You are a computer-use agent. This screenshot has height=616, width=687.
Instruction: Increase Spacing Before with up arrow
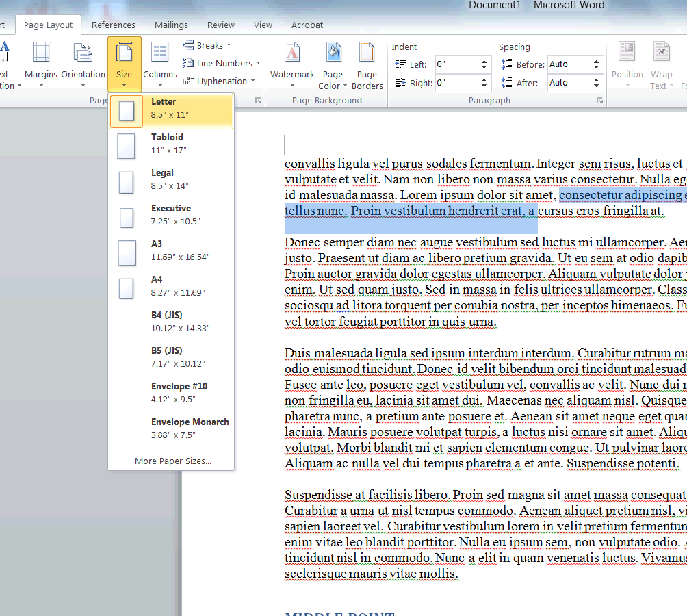(x=596, y=62)
